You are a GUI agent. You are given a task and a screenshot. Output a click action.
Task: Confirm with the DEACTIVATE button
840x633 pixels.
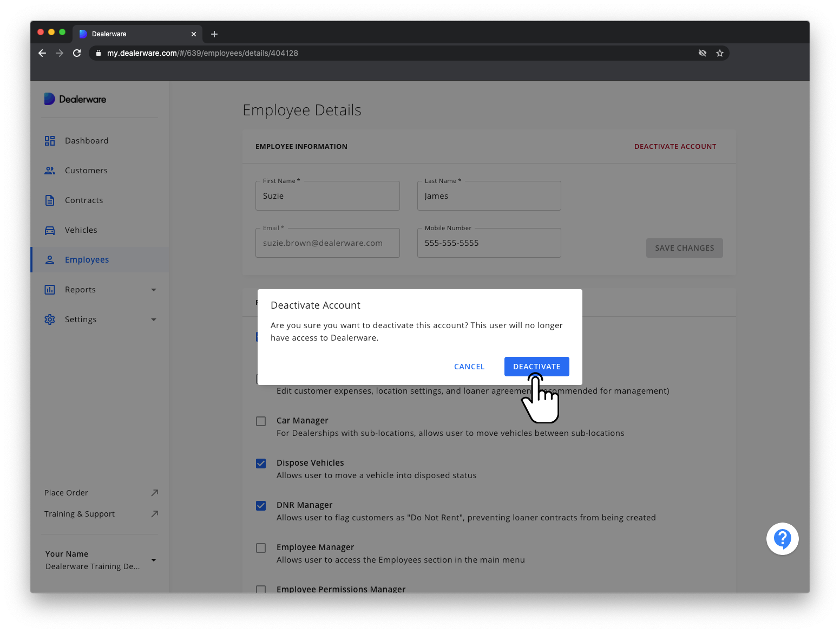tap(536, 366)
